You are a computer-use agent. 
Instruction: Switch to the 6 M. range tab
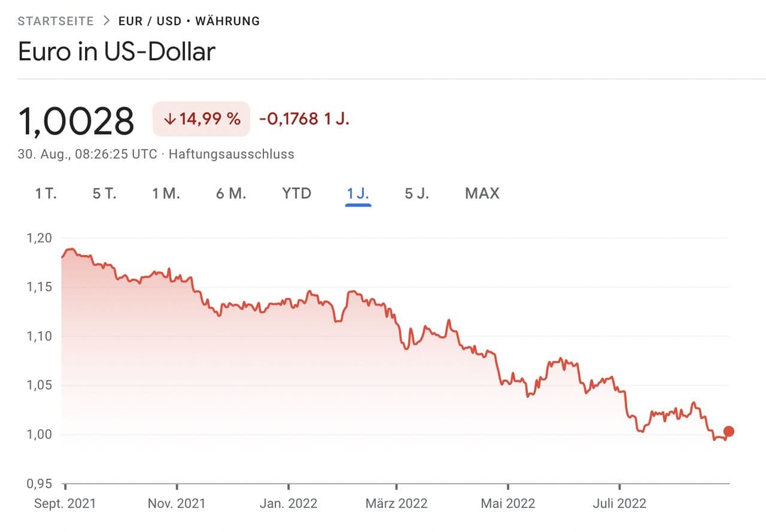(x=231, y=193)
